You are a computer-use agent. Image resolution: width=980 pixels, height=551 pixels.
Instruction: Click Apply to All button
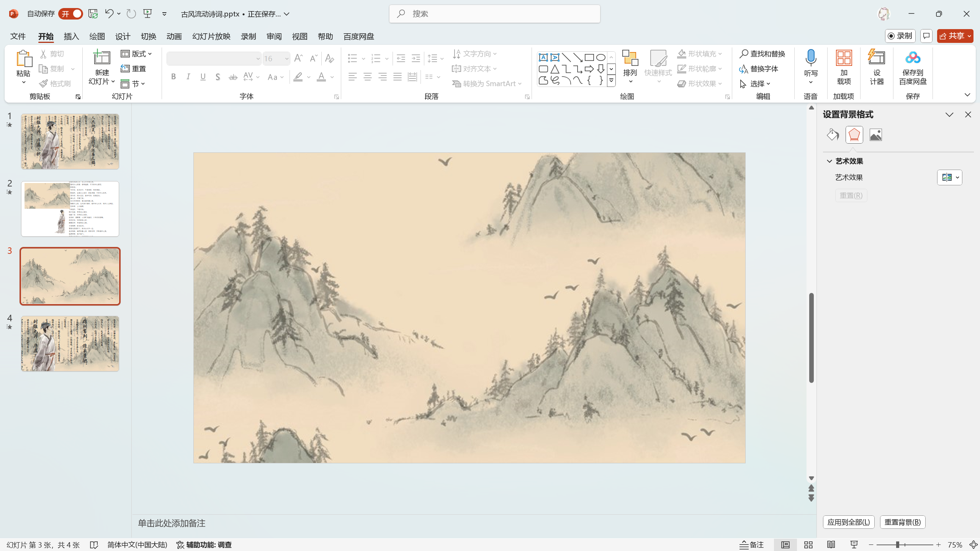[x=848, y=522]
